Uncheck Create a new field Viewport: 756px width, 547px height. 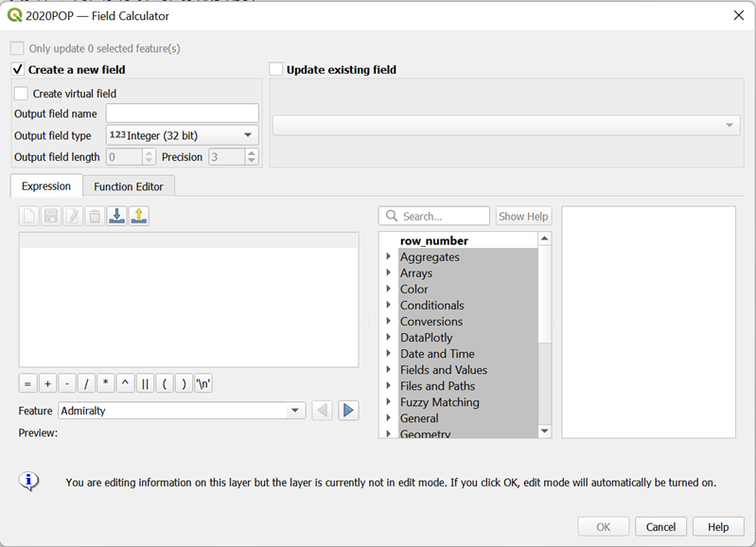click(x=17, y=69)
